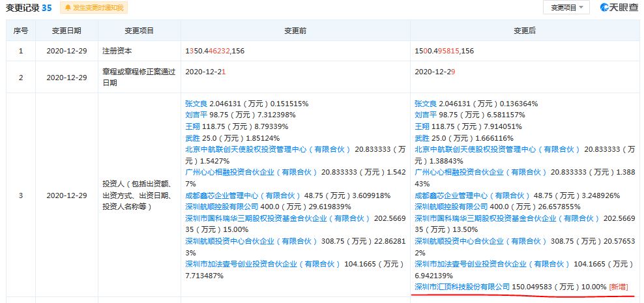Image resolution: width=644 pixels, height=303 pixels.
Task: Open 深圳市加法壹号创业投资 link in 变更前 column
Action: coord(263,265)
